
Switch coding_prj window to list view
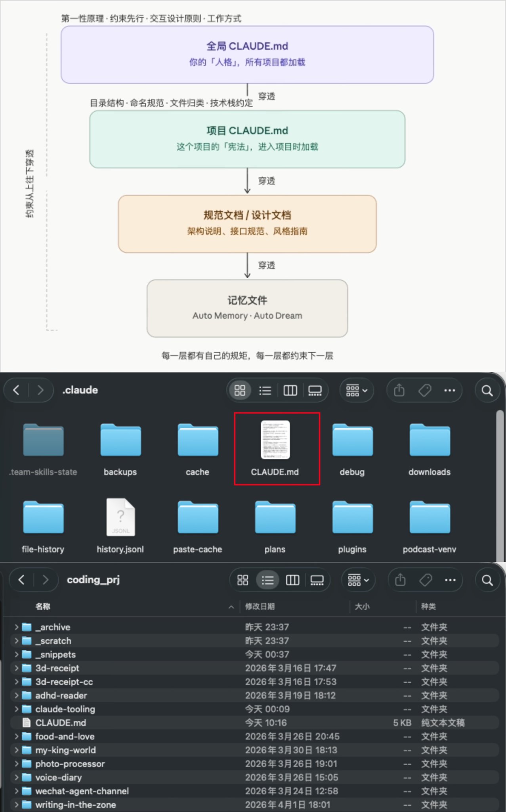(267, 580)
